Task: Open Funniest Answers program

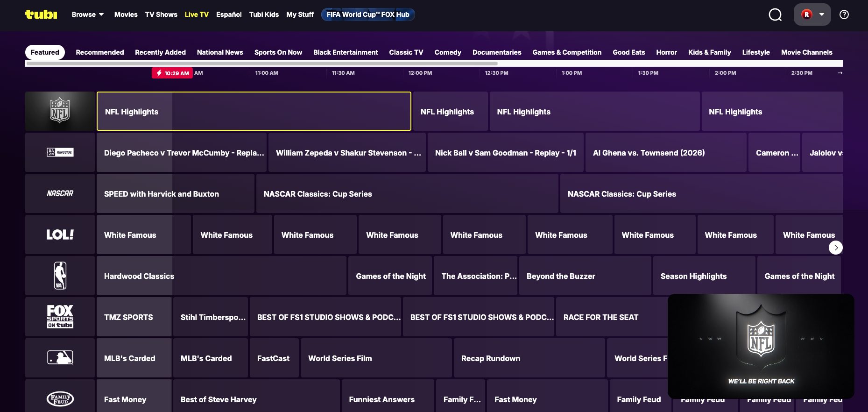Action: pos(388,396)
